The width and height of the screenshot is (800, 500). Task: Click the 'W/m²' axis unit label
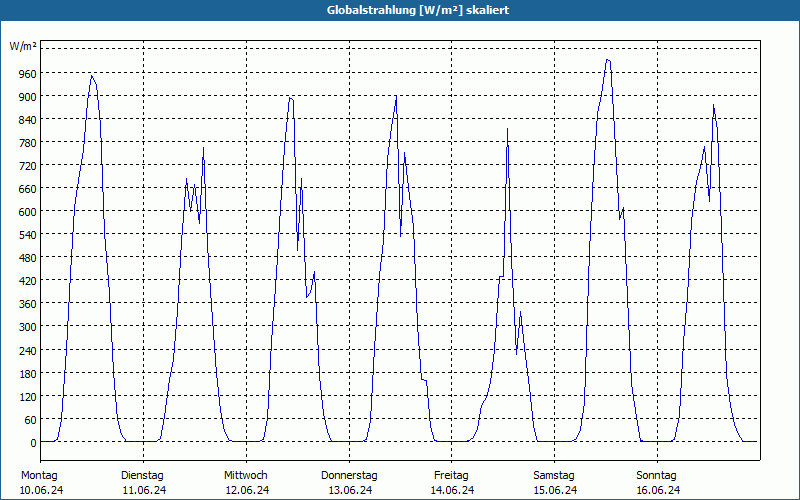pyautogui.click(x=23, y=47)
